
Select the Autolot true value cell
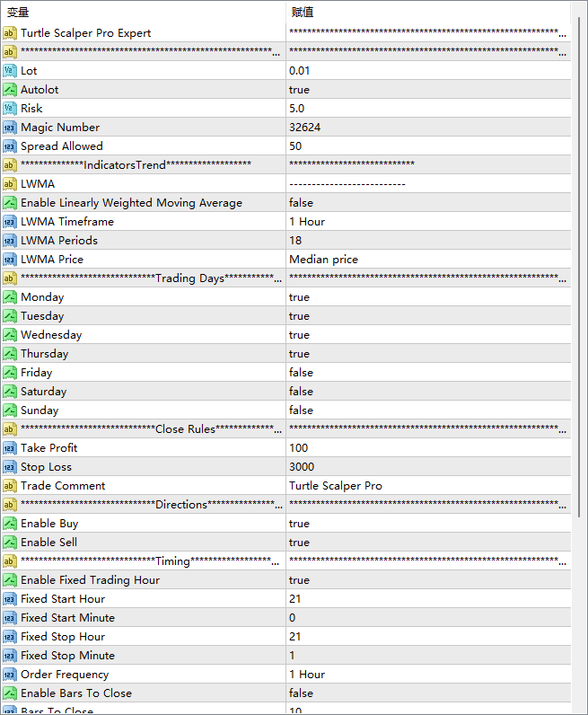(428, 90)
